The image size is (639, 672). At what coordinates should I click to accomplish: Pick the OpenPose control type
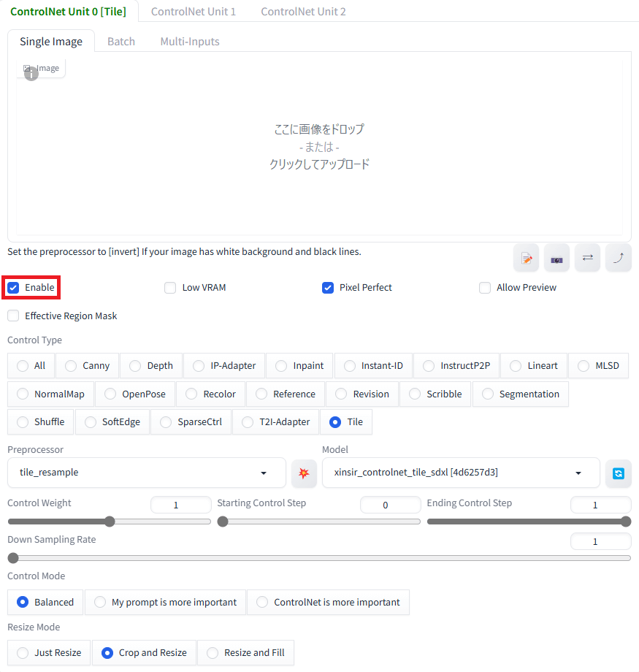coord(135,394)
